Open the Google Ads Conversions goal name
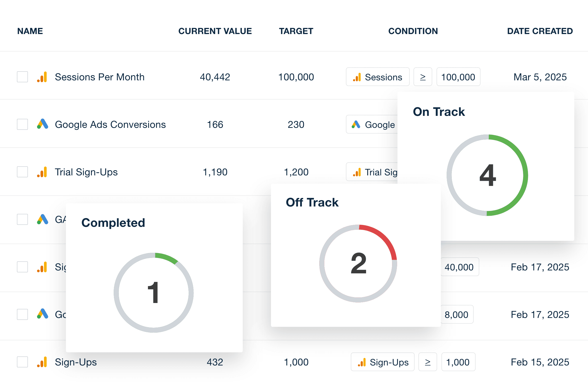Screen dimensions: 588x388 110,124
